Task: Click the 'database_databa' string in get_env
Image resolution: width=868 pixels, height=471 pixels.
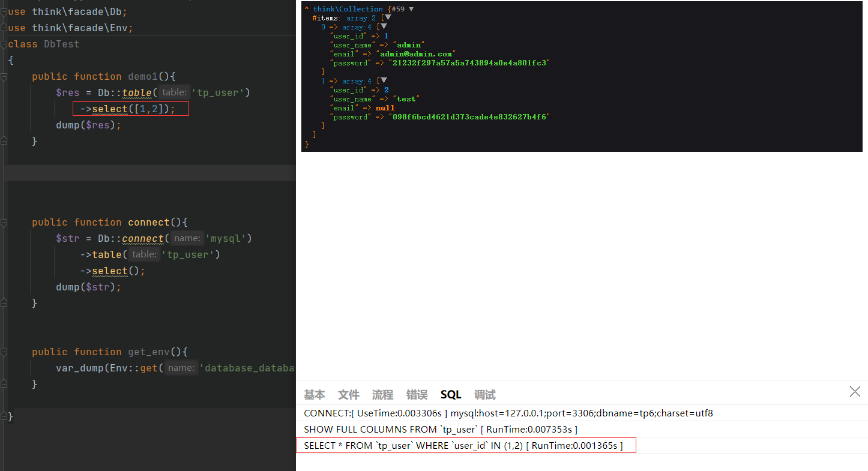Action: click(247, 368)
